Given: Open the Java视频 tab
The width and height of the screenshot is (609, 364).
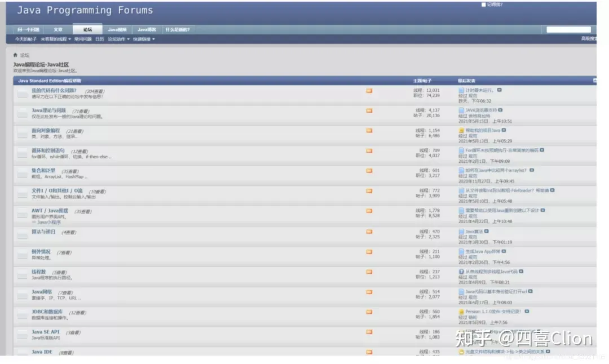Looking at the screenshot, I should pyautogui.click(x=117, y=29).
